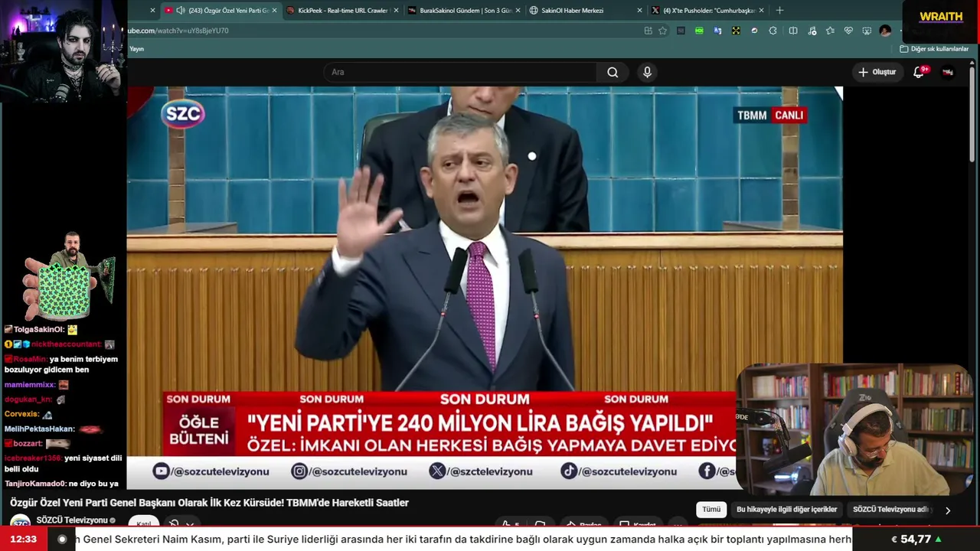Select Bu hikayeyle ilgili diğer içerikler chip
980x551 pixels.
click(786, 510)
